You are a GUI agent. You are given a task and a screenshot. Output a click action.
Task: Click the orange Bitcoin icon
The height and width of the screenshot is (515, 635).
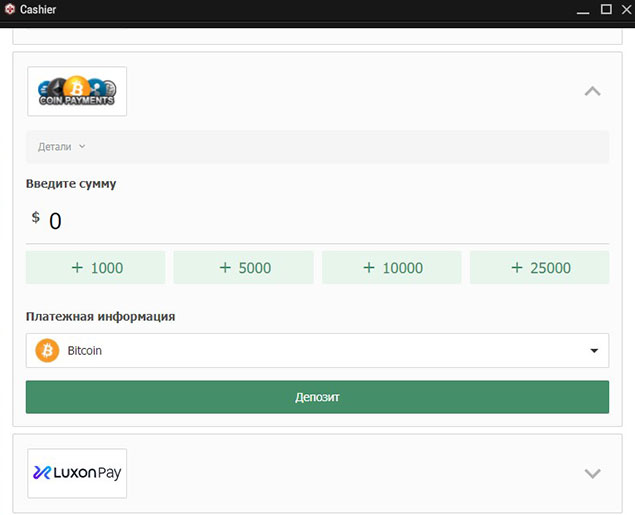click(x=47, y=351)
